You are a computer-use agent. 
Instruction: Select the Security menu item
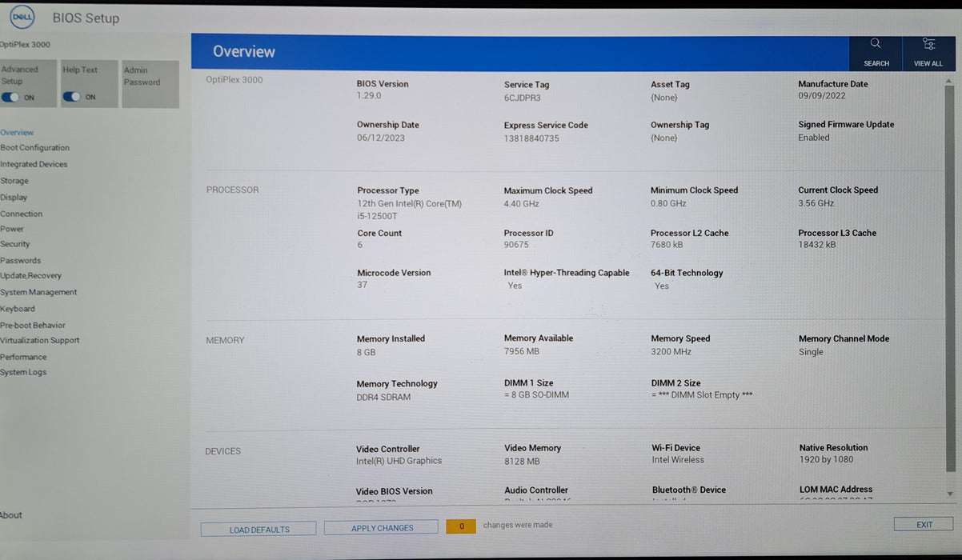tap(15, 244)
